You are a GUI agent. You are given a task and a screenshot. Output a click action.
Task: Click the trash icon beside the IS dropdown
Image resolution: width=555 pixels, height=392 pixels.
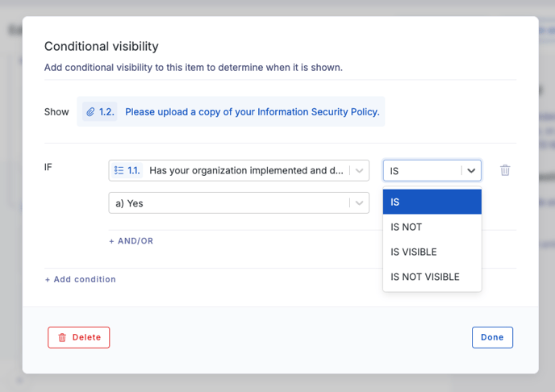[505, 170]
